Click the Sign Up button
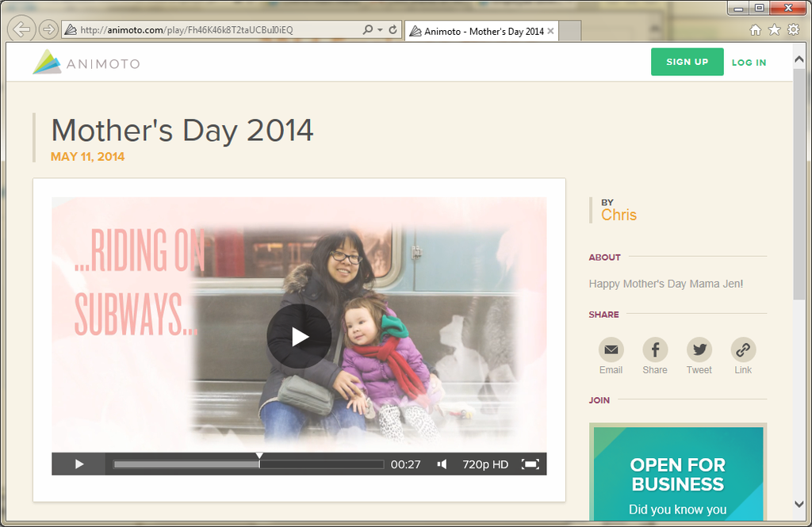 pos(687,62)
